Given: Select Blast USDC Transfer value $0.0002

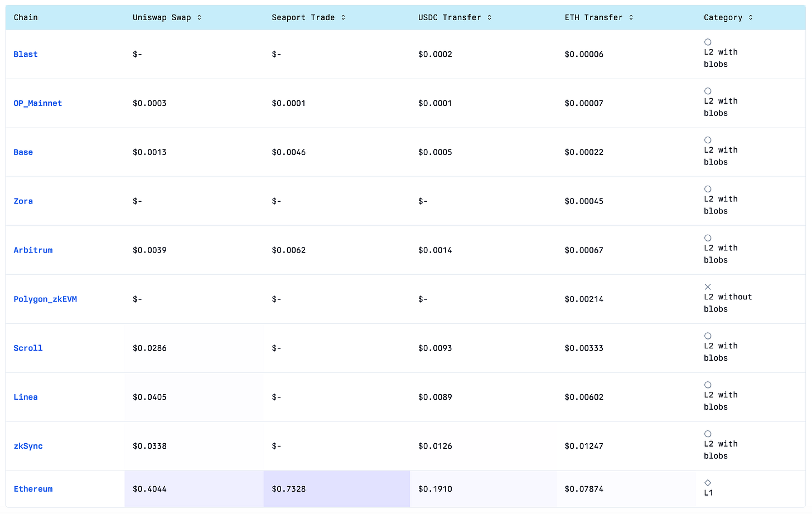Looking at the screenshot, I should [x=435, y=55].
